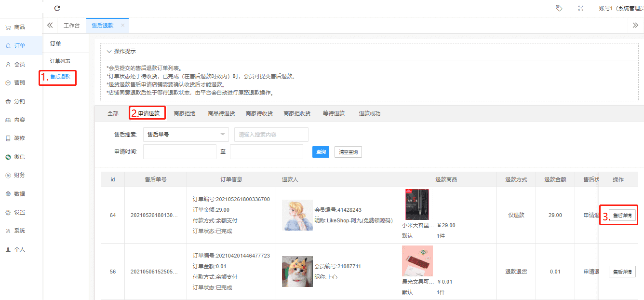Select the 退款成功 status tab

click(x=369, y=113)
